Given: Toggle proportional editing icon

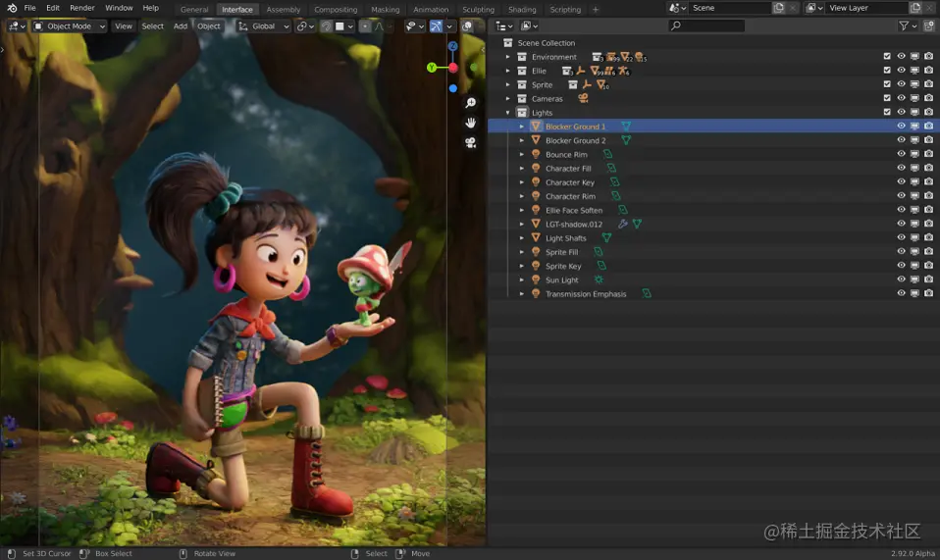Looking at the screenshot, I should coord(364,26).
